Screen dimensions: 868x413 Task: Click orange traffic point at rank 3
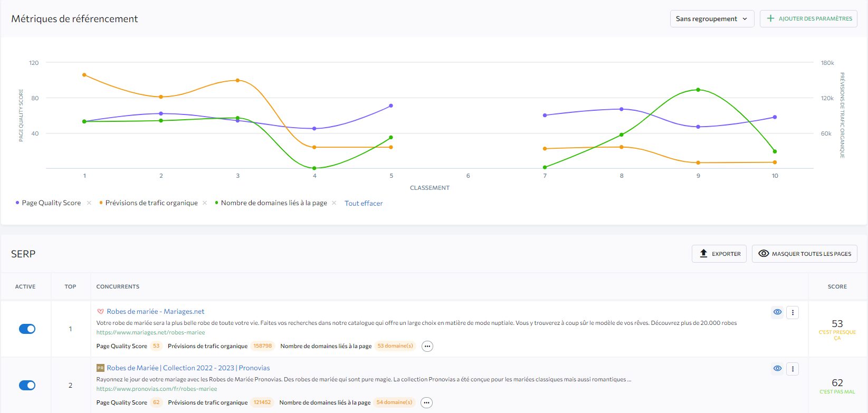pyautogui.click(x=237, y=80)
